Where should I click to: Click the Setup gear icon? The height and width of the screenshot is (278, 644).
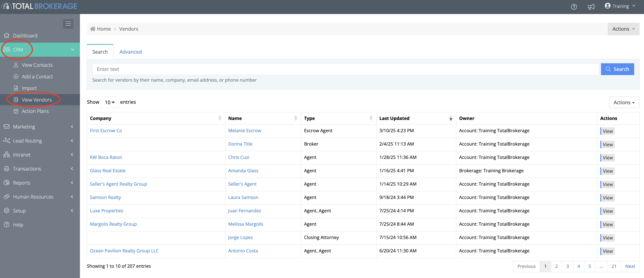click(7, 211)
